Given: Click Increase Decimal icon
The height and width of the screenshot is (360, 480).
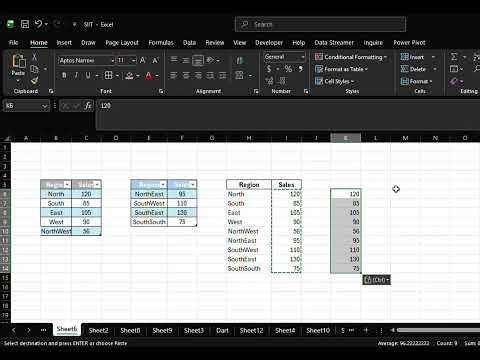Looking at the screenshot, I should click(269, 81).
